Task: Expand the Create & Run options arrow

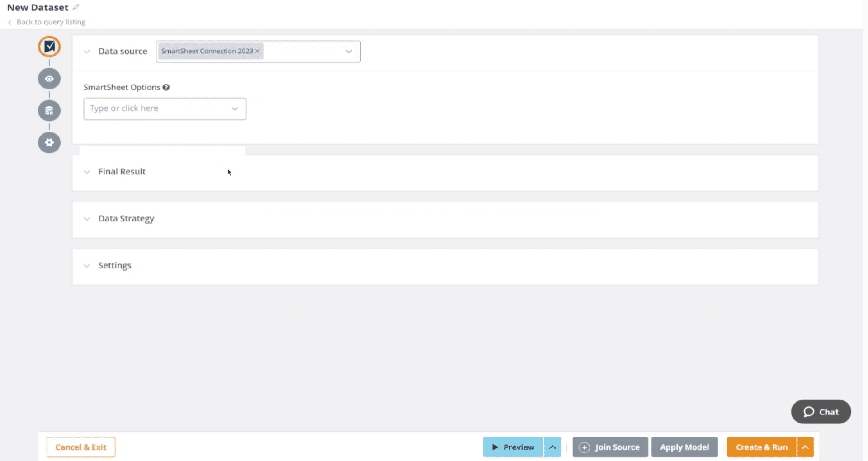Action: click(x=805, y=447)
